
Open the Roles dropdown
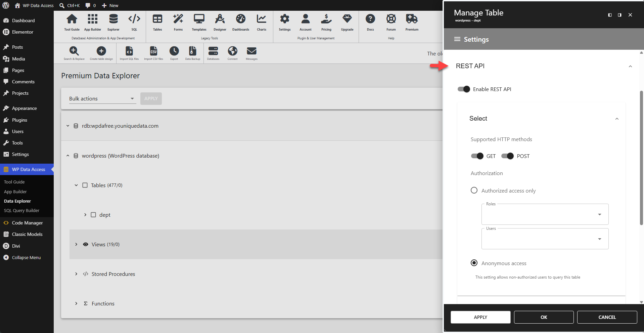545,214
